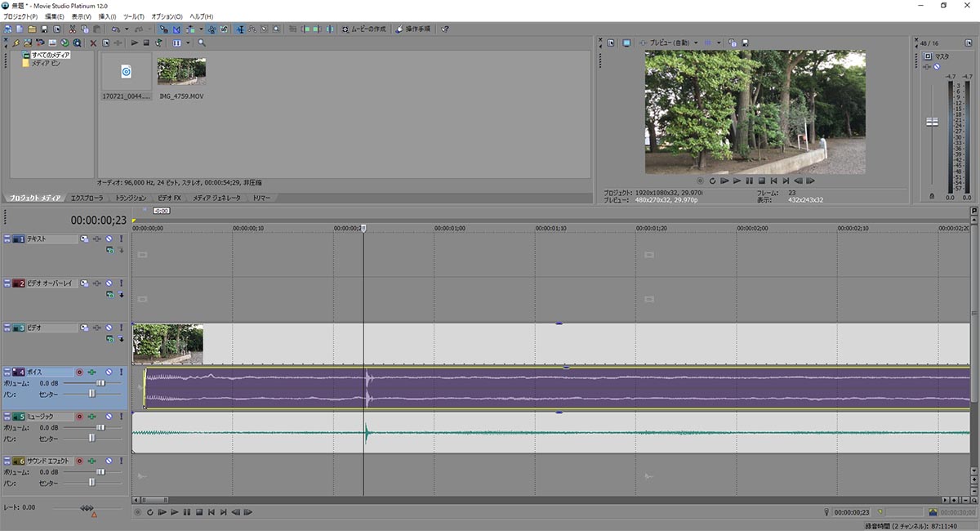Click the Save project icon in the main toolbar
The height and width of the screenshot is (531, 980).
pos(45,29)
